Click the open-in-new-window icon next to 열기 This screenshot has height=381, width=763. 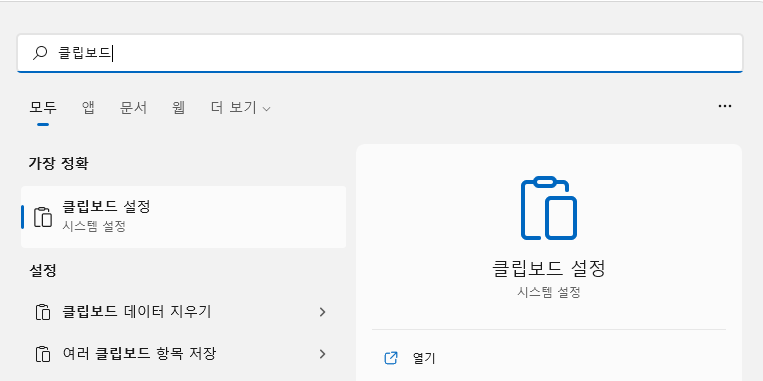(391, 358)
